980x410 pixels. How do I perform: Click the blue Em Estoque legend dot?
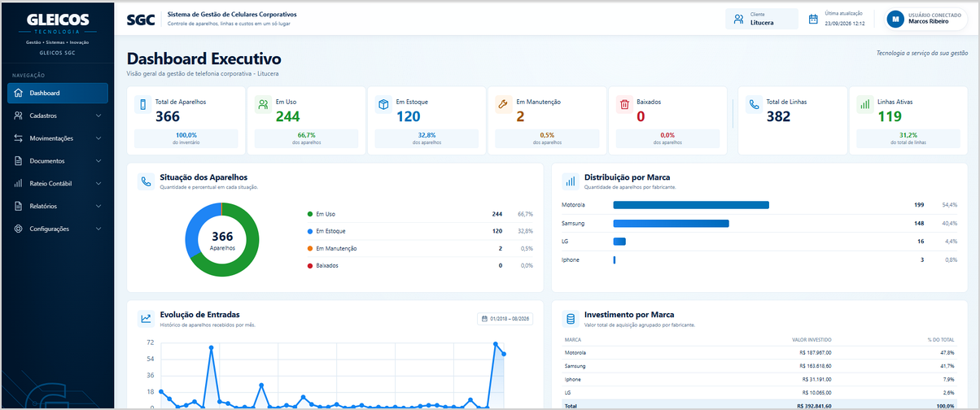click(310, 231)
